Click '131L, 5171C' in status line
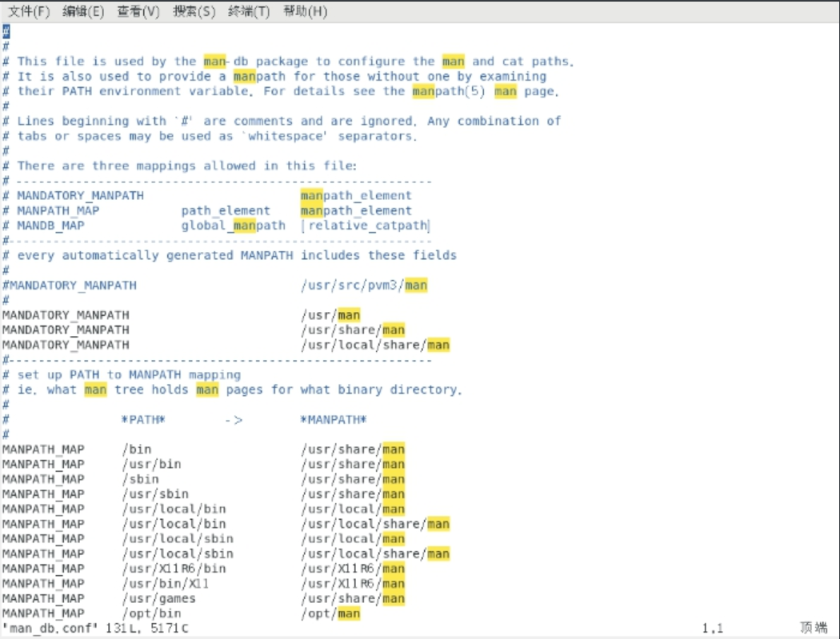Viewport: 840px width, 639px height. click(x=146, y=629)
